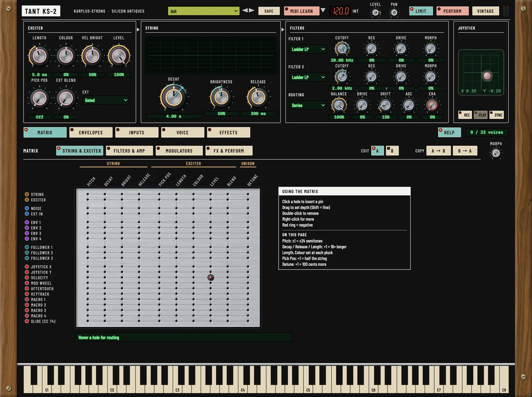Click the HELP button
Screen dimensions: 532x397
(449, 132)
